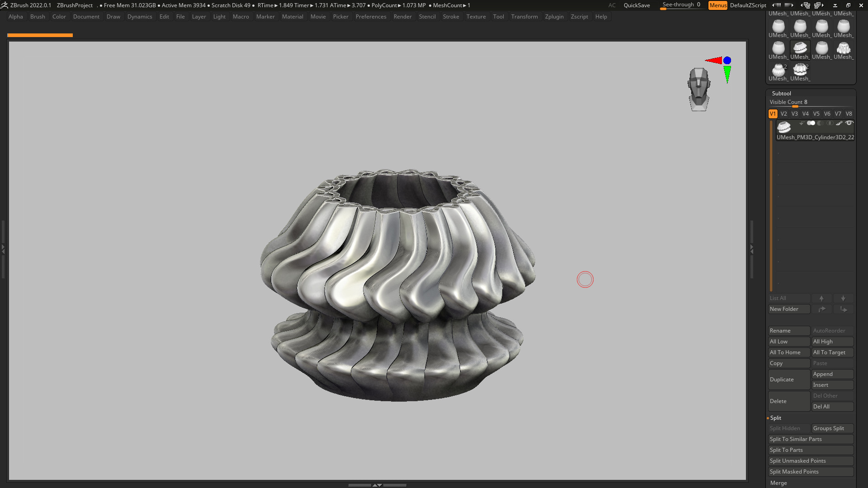Set subtool subtraction boolean mode icon
The image size is (868, 488).
(821, 123)
